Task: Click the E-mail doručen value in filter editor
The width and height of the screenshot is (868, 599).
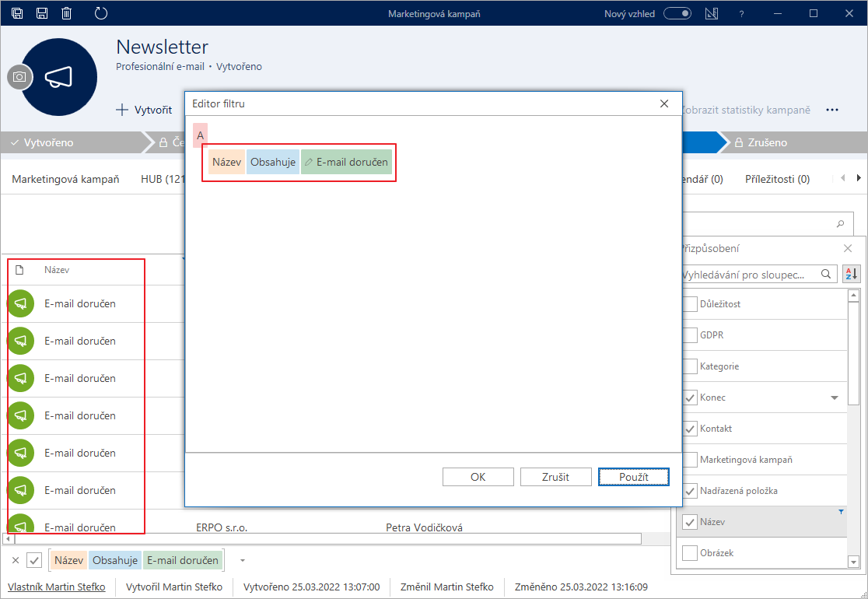Action: [x=347, y=163]
